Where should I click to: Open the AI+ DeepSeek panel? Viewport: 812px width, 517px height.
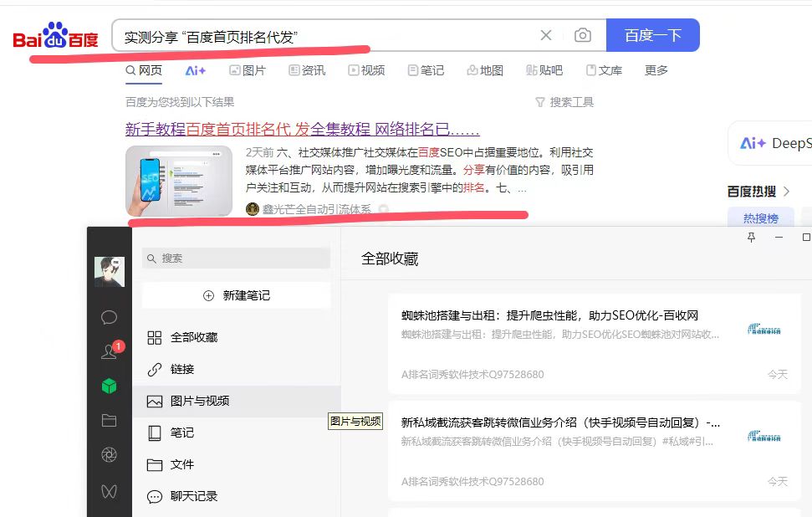coord(773,143)
